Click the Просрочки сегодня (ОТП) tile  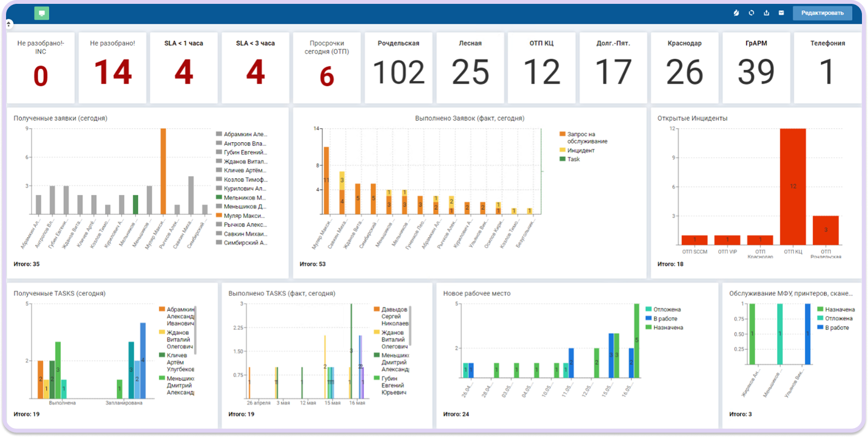pos(327,68)
